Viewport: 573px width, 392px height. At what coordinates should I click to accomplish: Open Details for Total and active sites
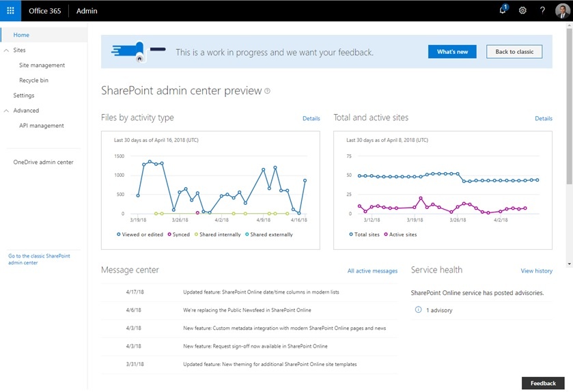(544, 118)
